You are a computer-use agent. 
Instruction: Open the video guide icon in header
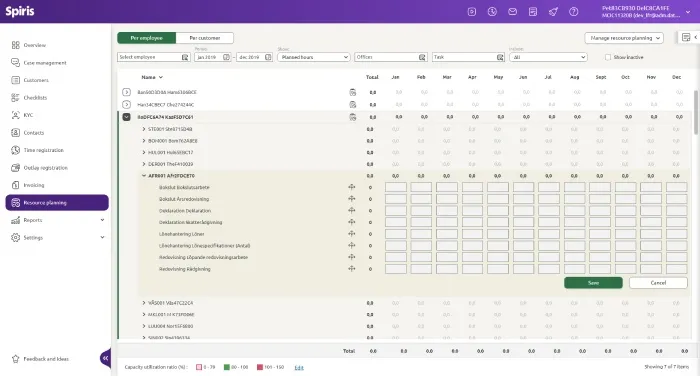[x=471, y=12]
